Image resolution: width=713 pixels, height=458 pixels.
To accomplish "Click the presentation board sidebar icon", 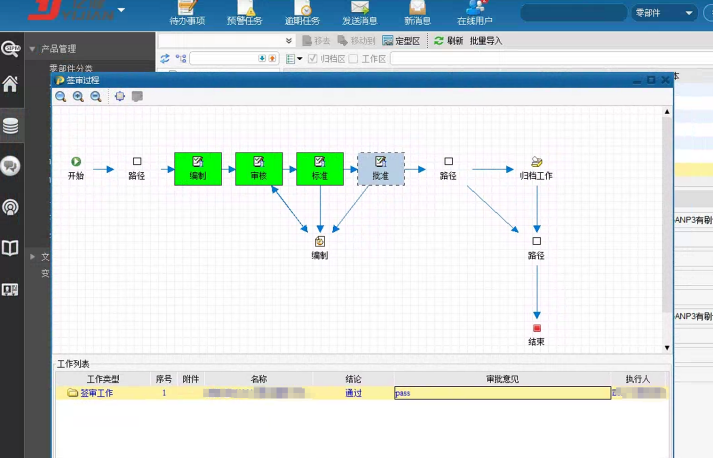I will [x=10, y=290].
